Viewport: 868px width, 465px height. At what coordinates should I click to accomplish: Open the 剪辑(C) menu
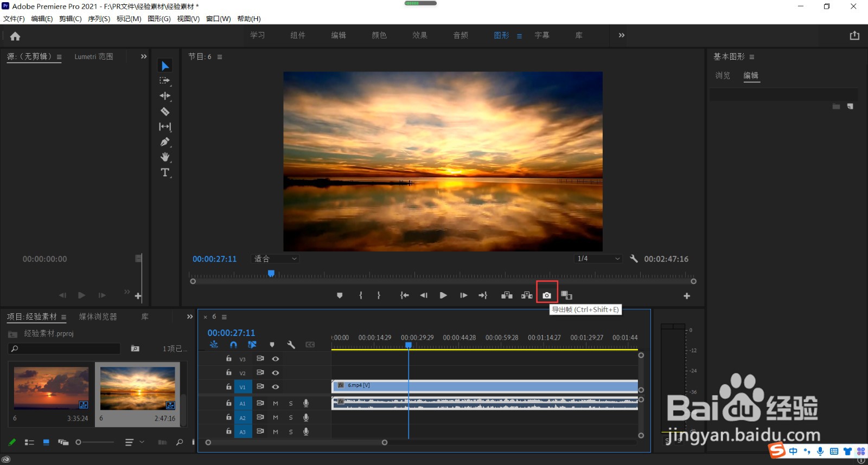click(x=70, y=18)
